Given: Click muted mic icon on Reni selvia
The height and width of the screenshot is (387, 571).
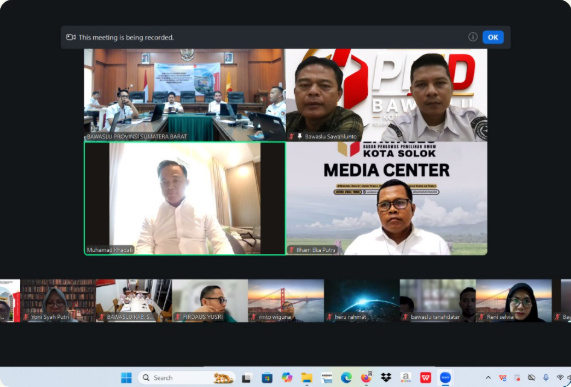Looking at the screenshot, I should point(481,317).
